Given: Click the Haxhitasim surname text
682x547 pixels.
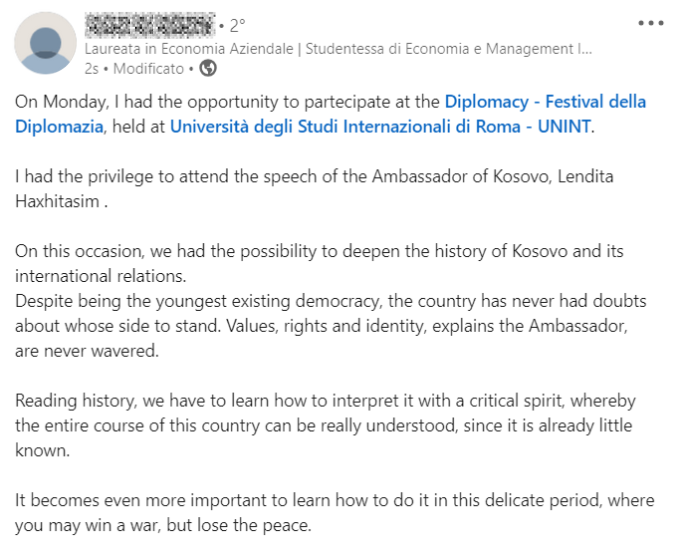Looking at the screenshot, I should (x=57, y=201).
